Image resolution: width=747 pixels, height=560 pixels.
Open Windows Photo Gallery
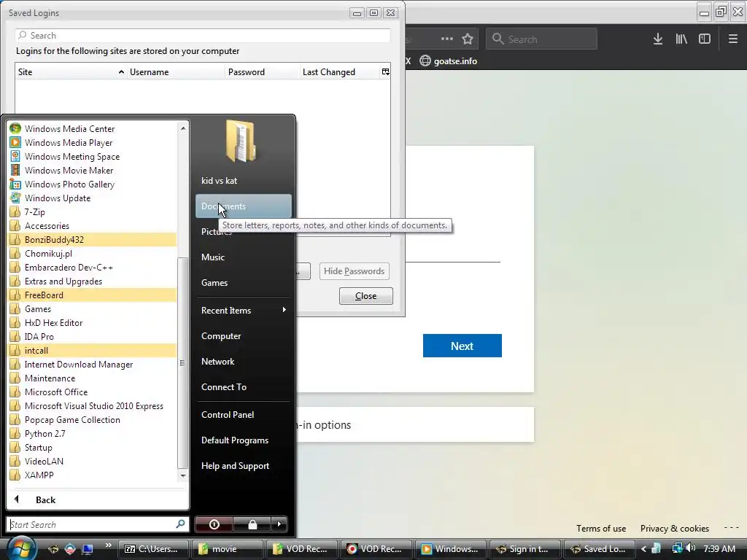point(93,184)
